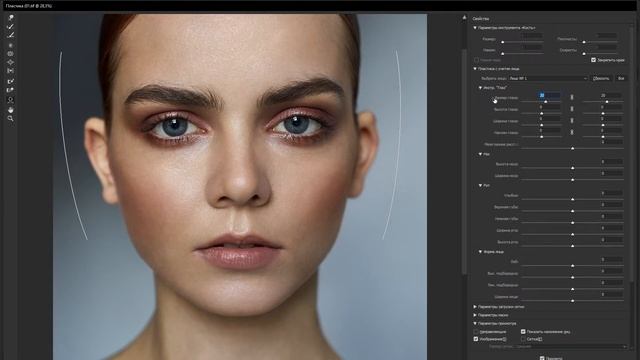Enable the Show Mesh checkbox

[x=523, y=339]
